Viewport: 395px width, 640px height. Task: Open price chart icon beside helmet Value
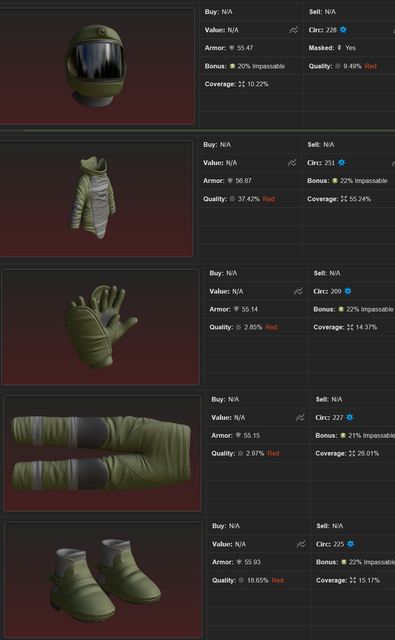(293, 30)
